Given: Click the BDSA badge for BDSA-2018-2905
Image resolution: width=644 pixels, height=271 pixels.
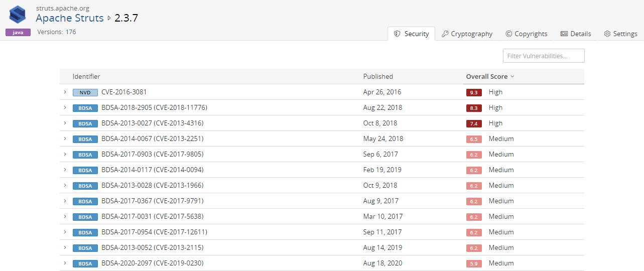Looking at the screenshot, I should coord(85,108).
